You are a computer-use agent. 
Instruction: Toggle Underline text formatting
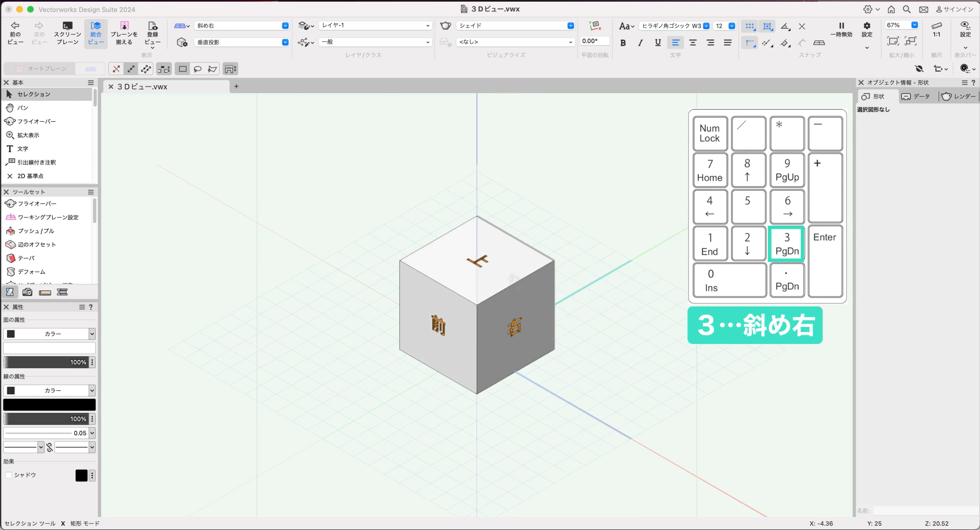tap(658, 43)
